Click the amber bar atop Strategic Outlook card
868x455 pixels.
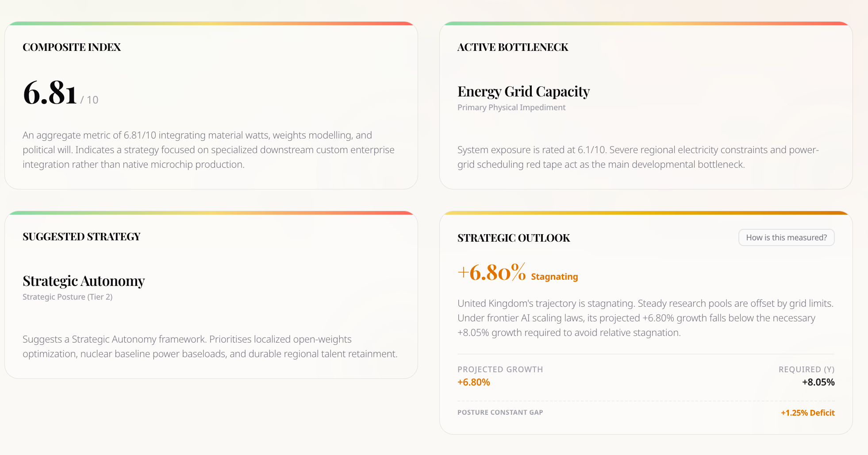pos(646,212)
